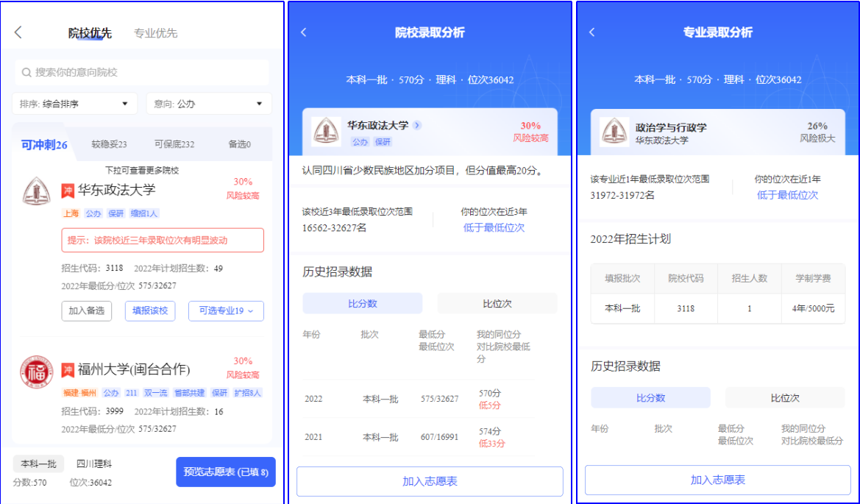
Task: Tap 保研 tag in 院校录取分析 card
Action: (x=383, y=142)
